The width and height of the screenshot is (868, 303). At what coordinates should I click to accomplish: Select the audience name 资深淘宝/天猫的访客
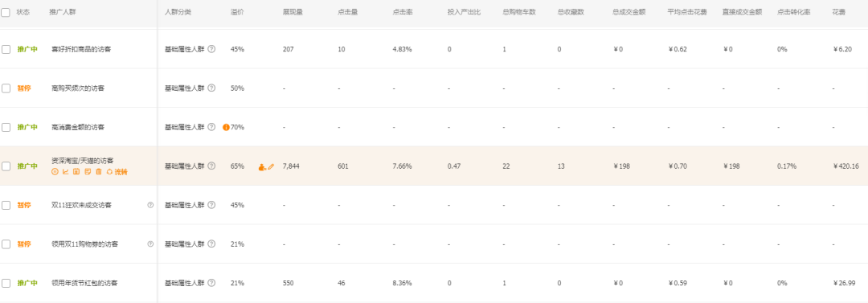[x=83, y=161]
